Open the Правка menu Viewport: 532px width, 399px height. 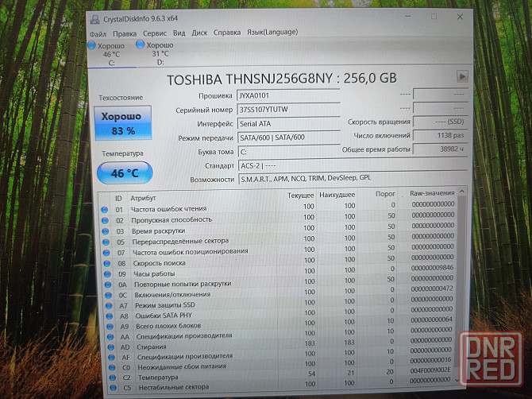tap(125, 34)
